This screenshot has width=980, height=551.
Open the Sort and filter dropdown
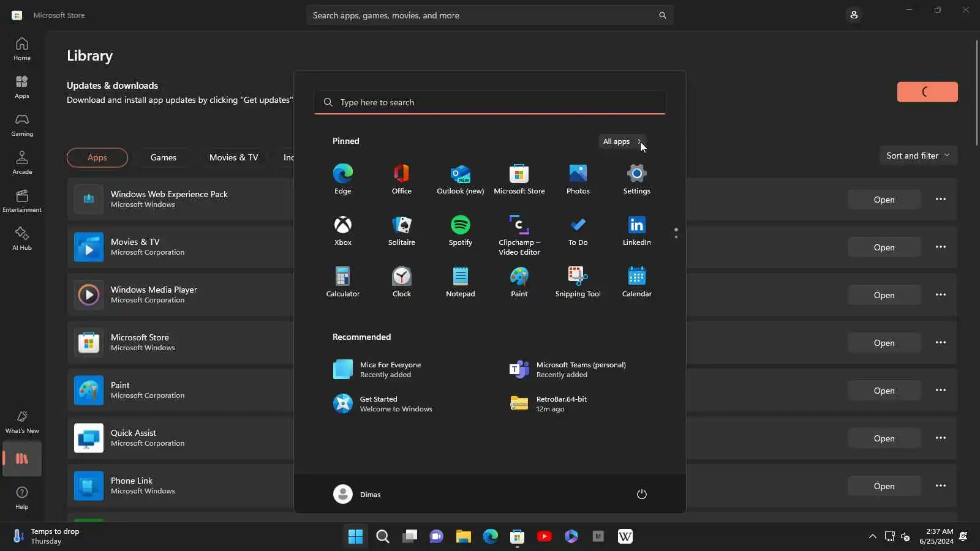pyautogui.click(x=918, y=156)
